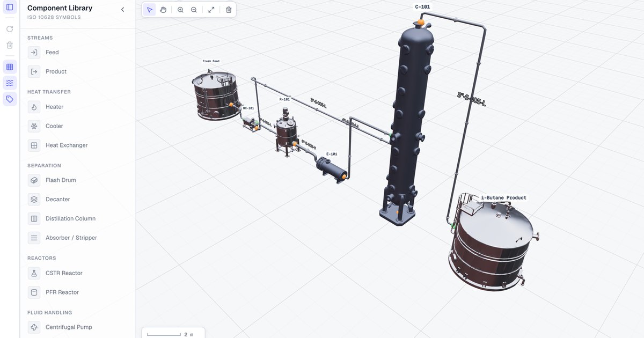Click the Distillation Column icon

pos(34,219)
